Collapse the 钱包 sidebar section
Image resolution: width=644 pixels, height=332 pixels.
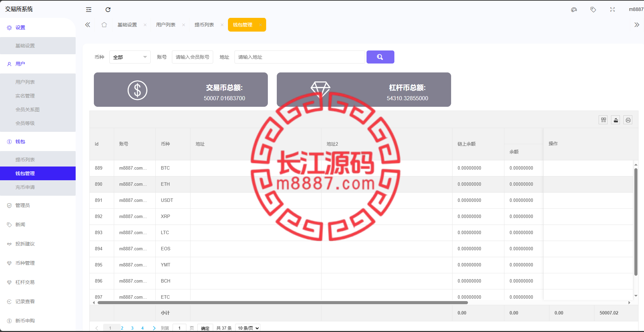pos(38,141)
